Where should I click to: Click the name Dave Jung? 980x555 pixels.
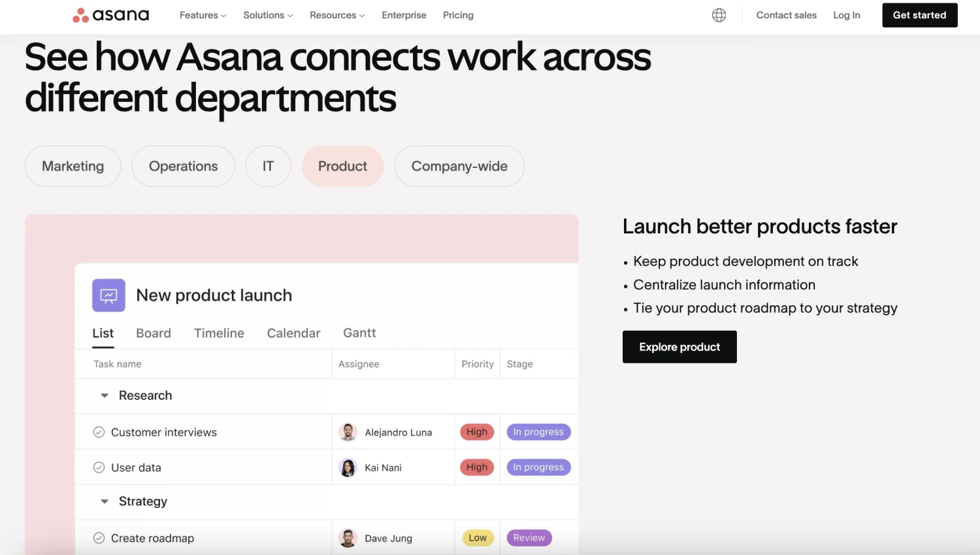click(x=389, y=538)
